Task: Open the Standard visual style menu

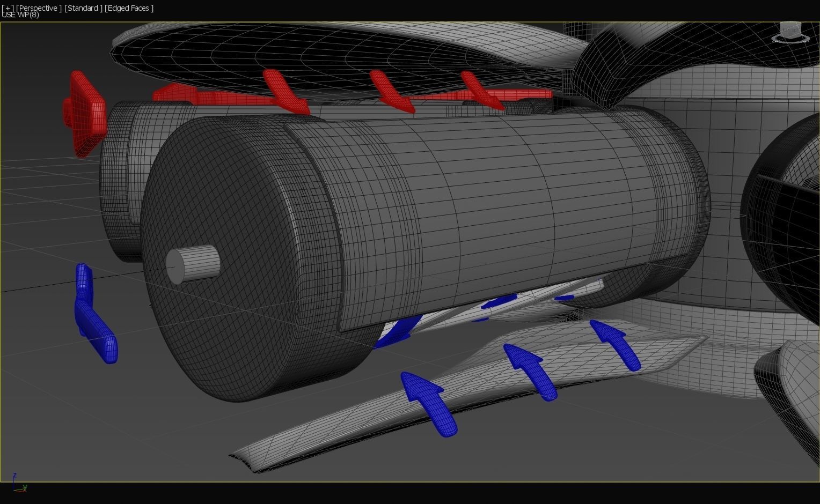Action: click(83, 8)
